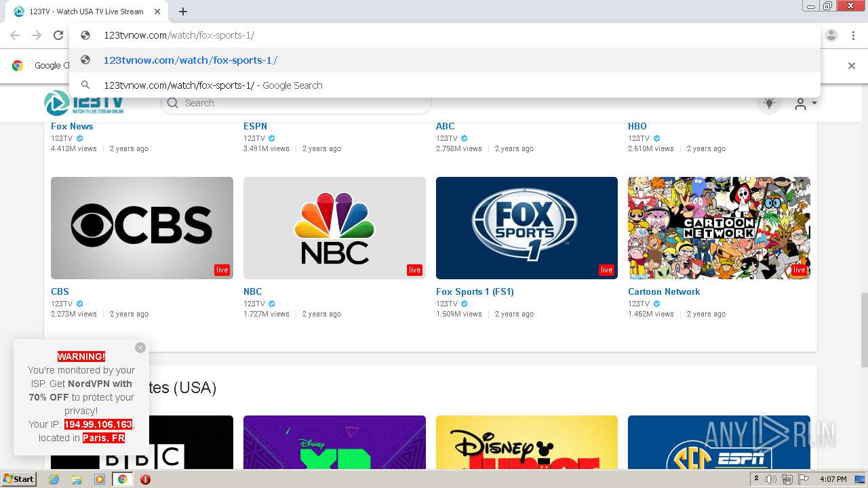This screenshot has width=868, height=488.
Task: Switch to Chrome in the taskbar
Action: point(123,479)
